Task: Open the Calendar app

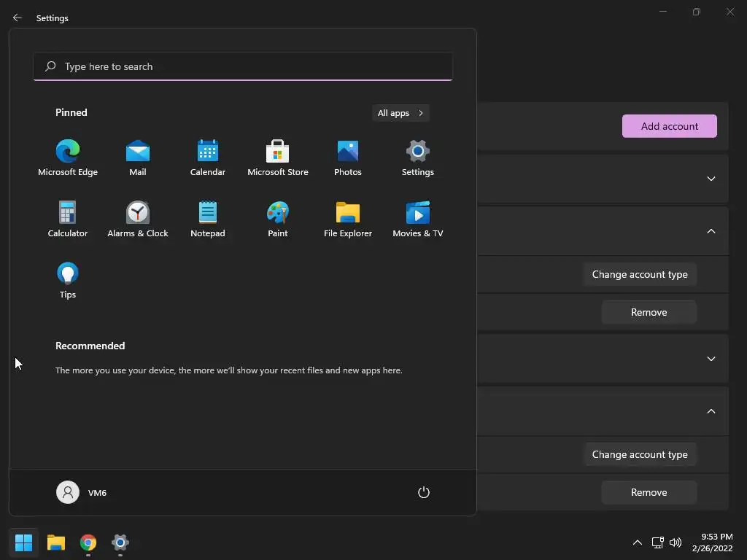Action: click(x=208, y=158)
